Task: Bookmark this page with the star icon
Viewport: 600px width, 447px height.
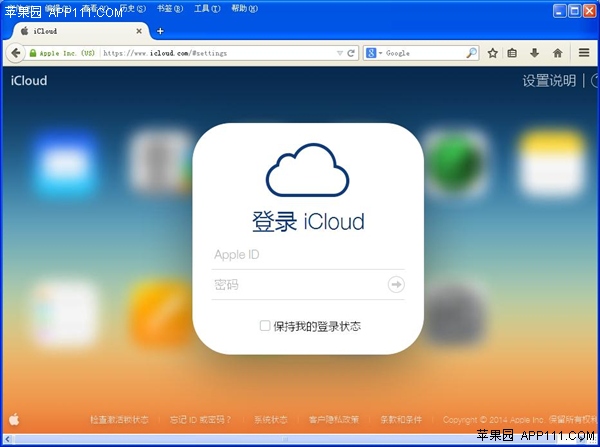Action: point(492,53)
